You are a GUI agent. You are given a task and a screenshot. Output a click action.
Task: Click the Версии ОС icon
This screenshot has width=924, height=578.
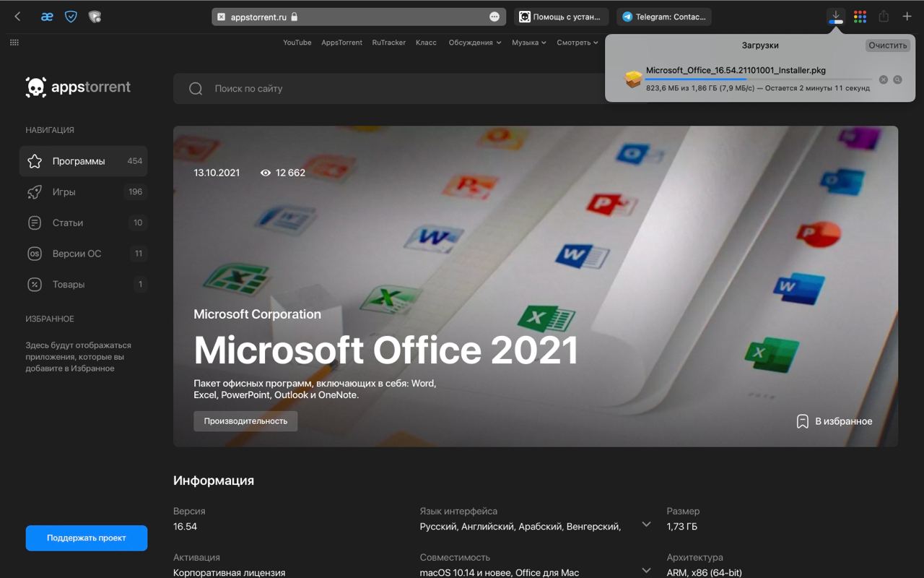click(x=35, y=254)
